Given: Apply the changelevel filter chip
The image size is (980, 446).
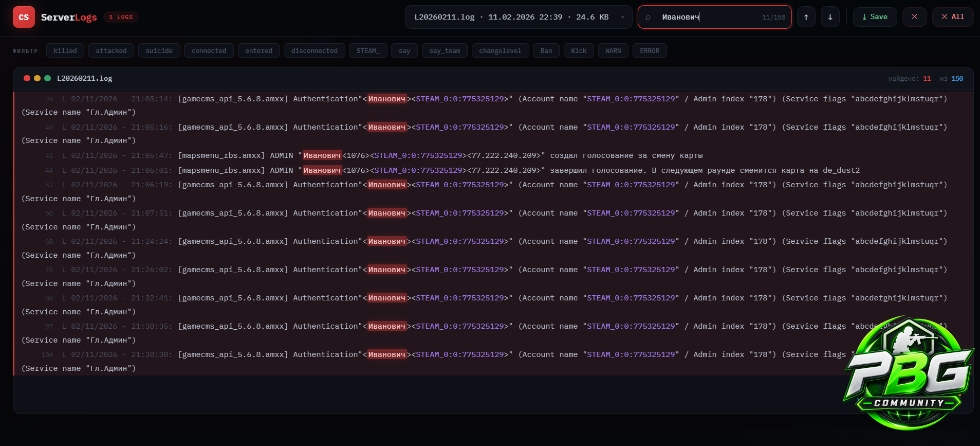Looking at the screenshot, I should click(x=501, y=50).
